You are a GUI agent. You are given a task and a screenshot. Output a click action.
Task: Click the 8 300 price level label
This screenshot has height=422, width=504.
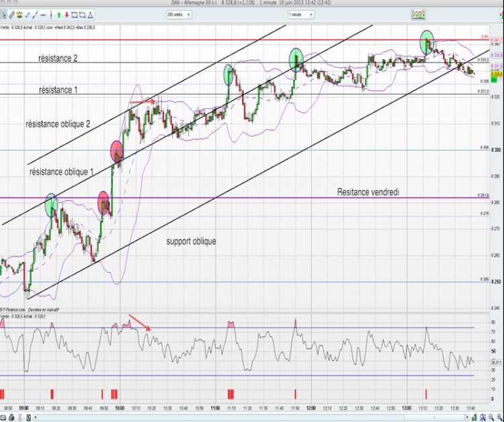point(496,150)
